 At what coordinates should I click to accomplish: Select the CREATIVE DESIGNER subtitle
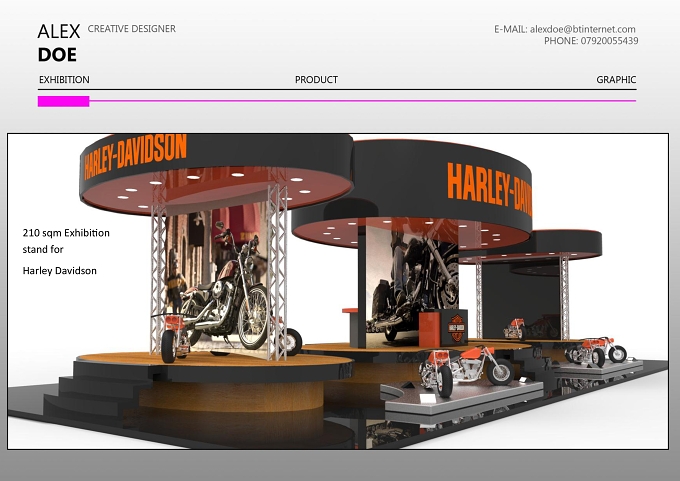click(131, 29)
